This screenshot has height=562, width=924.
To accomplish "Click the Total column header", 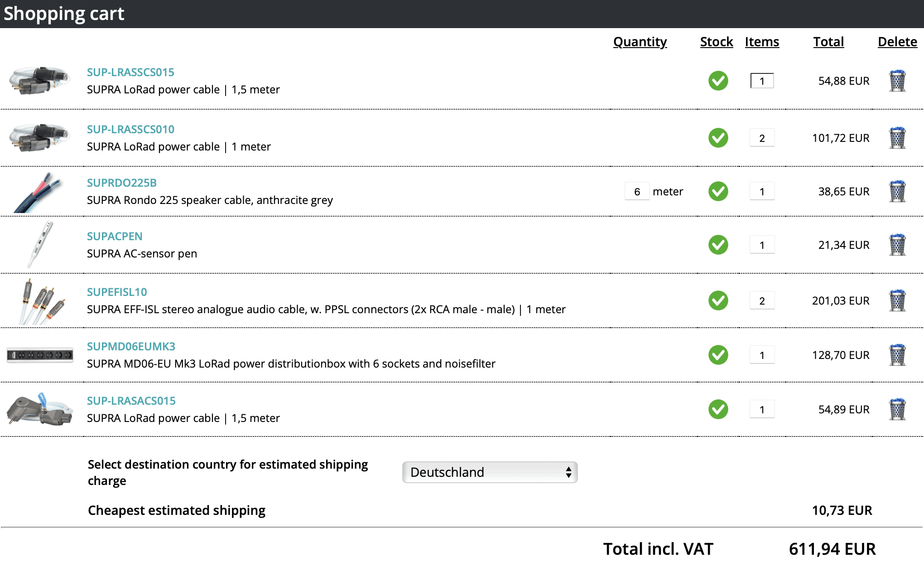I will click(x=828, y=42).
